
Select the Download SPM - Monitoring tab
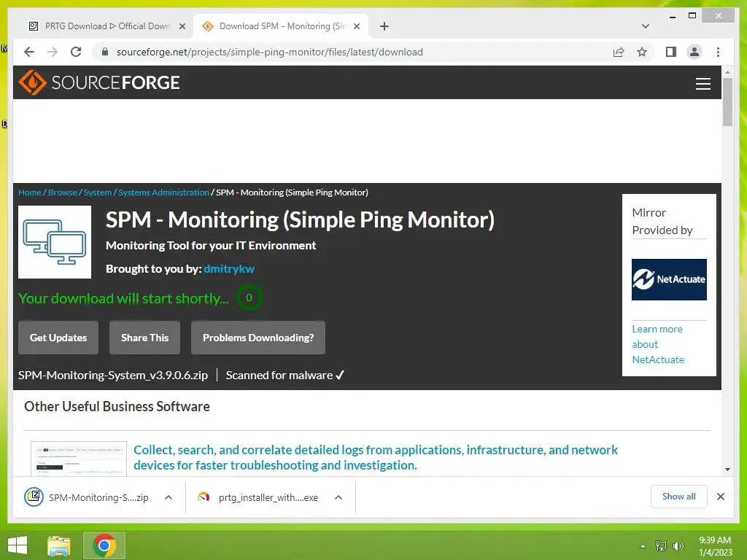coord(281,26)
